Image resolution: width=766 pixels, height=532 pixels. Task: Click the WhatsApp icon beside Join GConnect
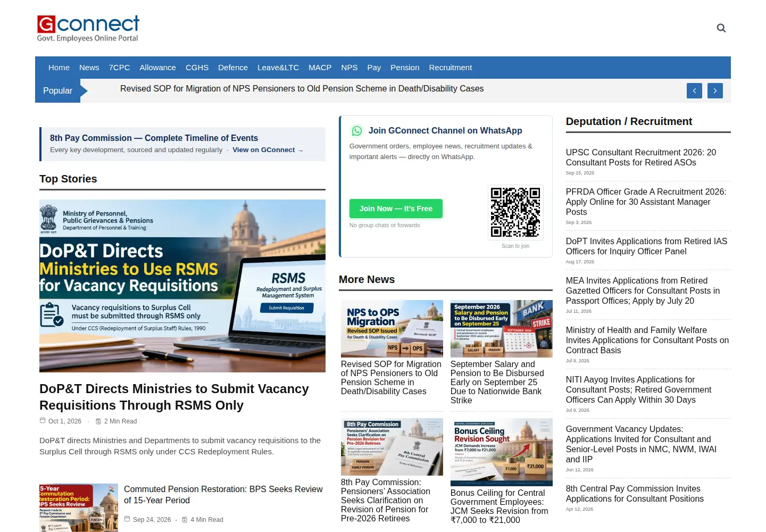pos(356,131)
